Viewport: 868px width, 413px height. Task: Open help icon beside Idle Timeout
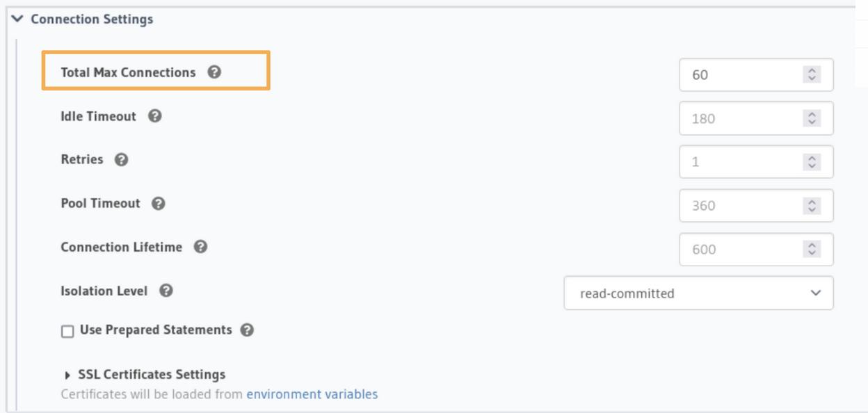155,116
